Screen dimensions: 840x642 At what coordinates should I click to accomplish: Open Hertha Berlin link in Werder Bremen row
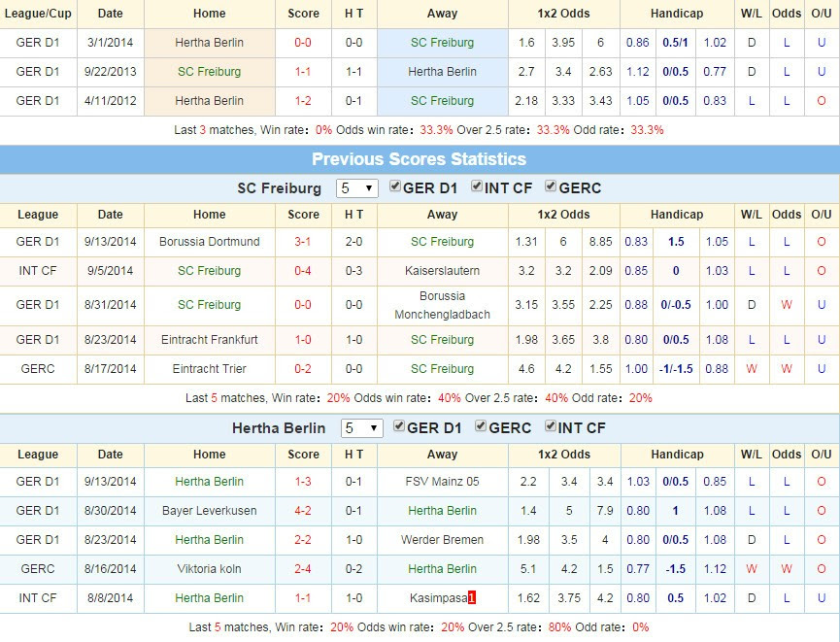click(210, 540)
